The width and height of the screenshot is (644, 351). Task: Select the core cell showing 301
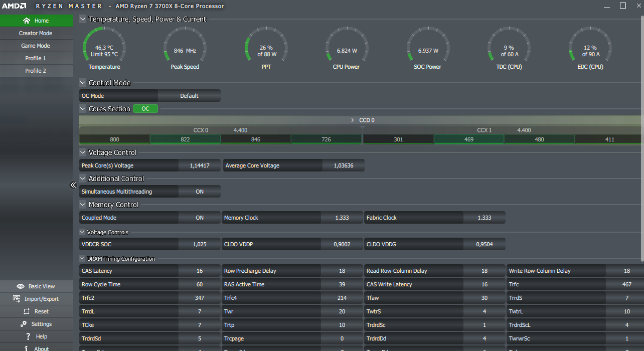398,139
